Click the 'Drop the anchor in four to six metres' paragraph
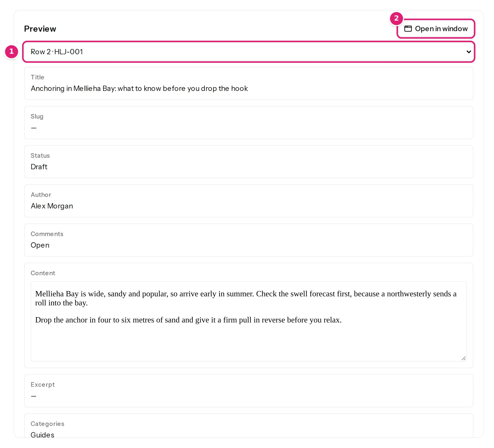Viewport: 494px width, 448px height. point(188,320)
